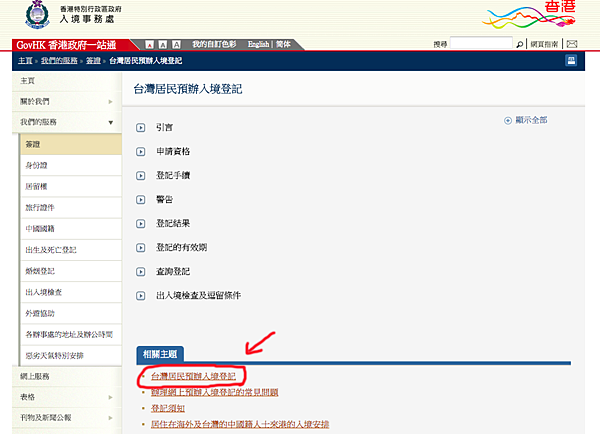
Task: Open the 登記須知 link
Action: pos(168,408)
